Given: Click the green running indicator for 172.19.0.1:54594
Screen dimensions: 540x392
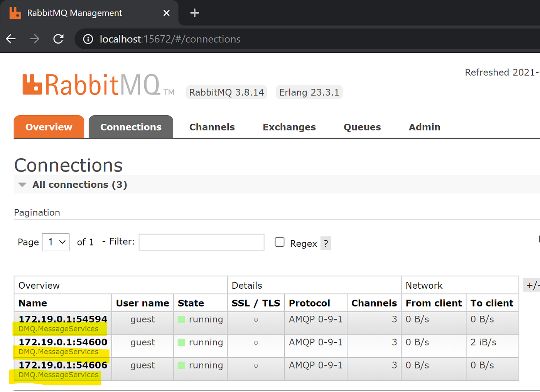Looking at the screenshot, I should point(181,319).
